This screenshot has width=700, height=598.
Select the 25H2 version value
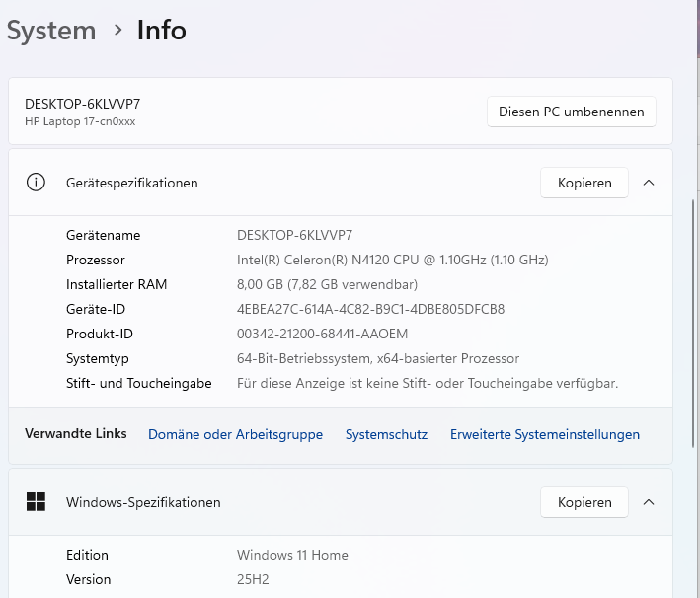(253, 579)
